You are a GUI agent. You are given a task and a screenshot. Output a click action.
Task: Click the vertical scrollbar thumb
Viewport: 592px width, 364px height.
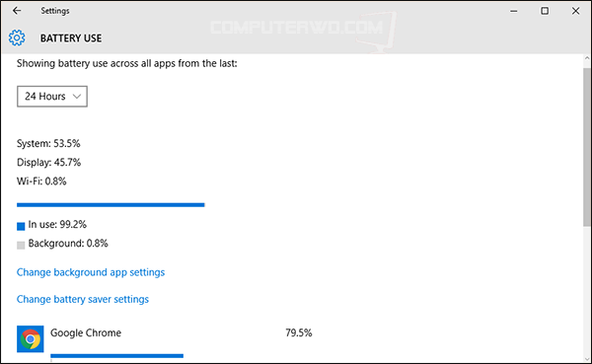tap(587, 147)
